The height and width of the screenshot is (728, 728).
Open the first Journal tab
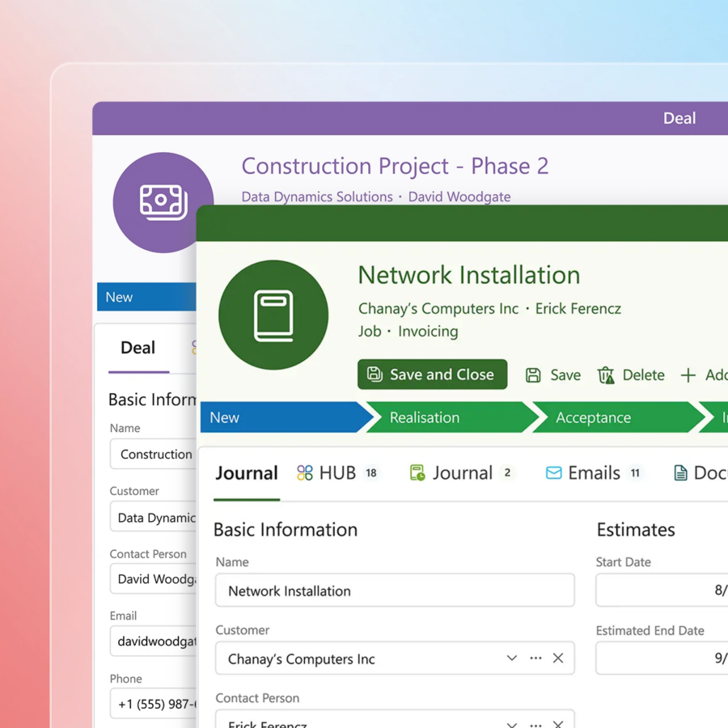coord(247,473)
